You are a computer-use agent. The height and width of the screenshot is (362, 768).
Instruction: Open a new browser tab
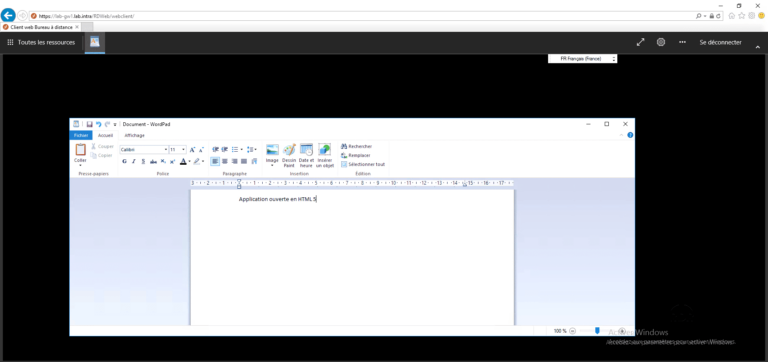(87, 27)
